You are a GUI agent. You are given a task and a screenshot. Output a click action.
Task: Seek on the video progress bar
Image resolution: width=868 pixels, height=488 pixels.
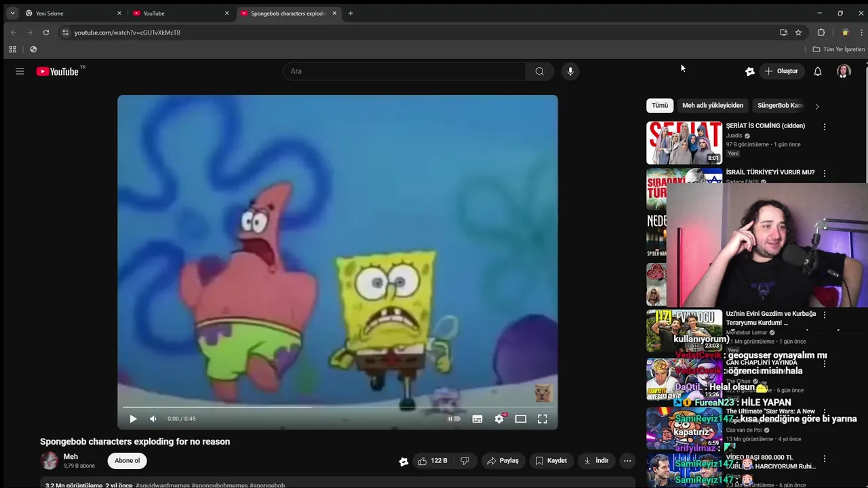pyautogui.click(x=338, y=407)
